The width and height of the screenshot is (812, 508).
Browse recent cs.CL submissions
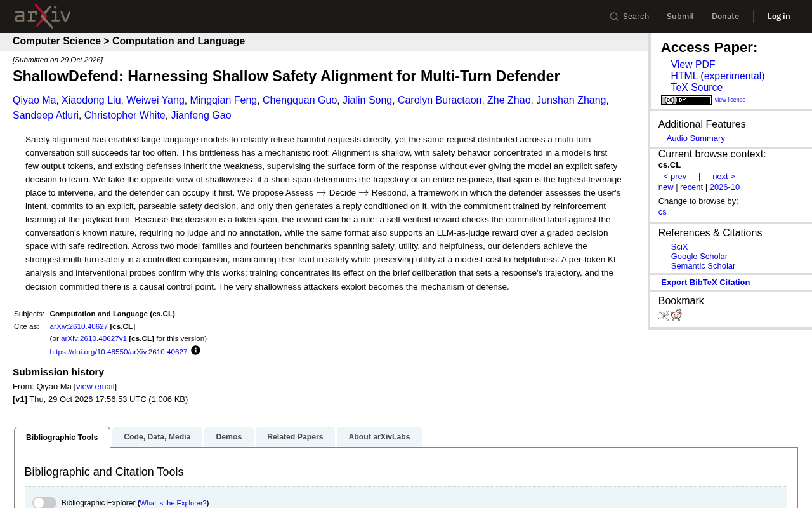tap(691, 187)
